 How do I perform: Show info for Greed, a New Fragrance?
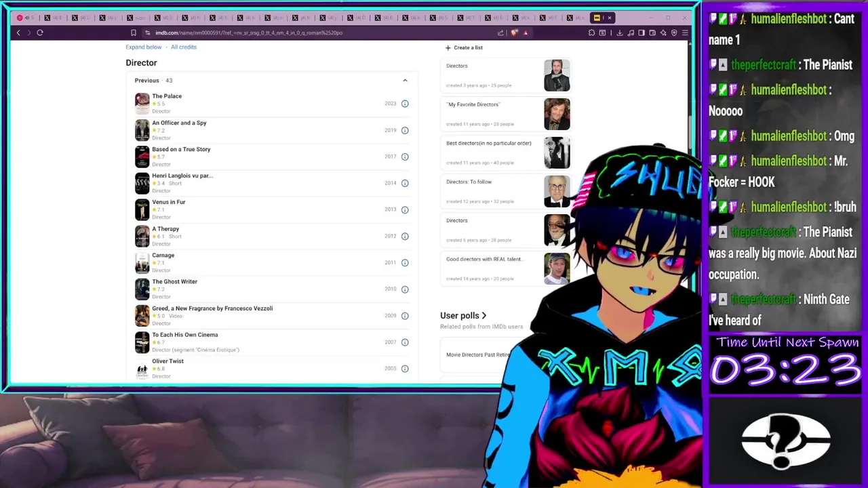pos(405,315)
